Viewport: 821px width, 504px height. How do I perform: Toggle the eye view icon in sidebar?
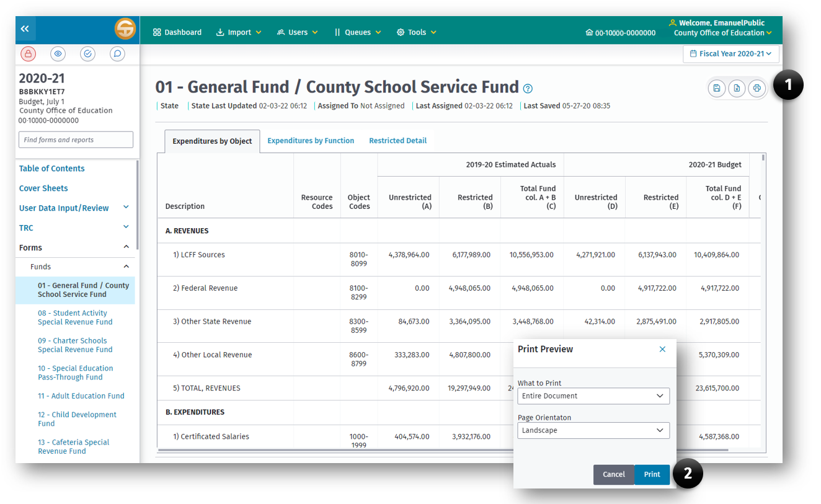pos(58,54)
